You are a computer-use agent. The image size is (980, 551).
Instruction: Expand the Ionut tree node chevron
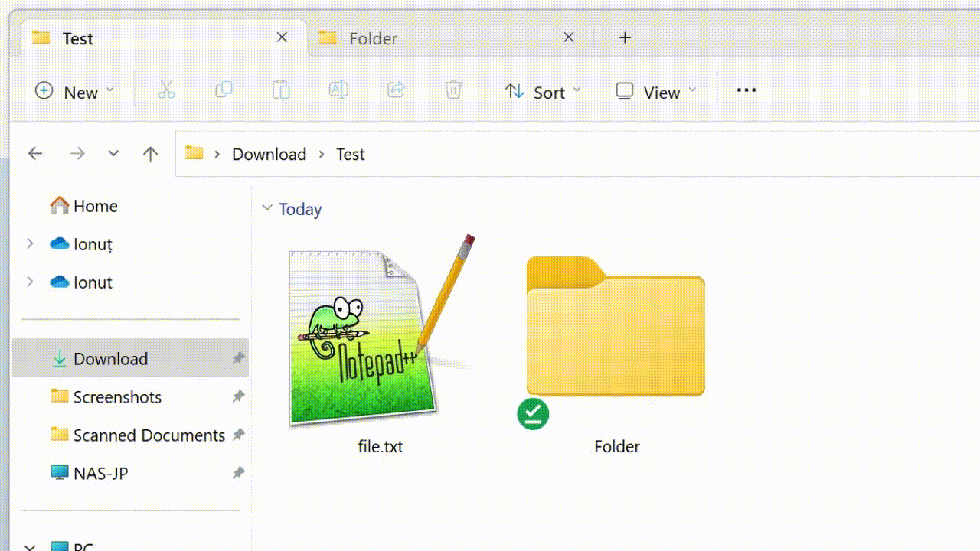click(x=30, y=282)
